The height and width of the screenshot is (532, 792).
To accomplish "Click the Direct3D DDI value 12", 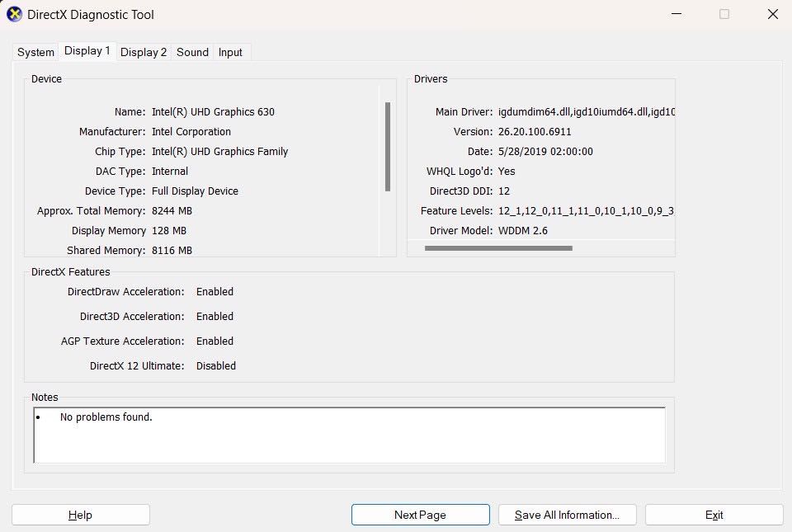I will point(504,191).
